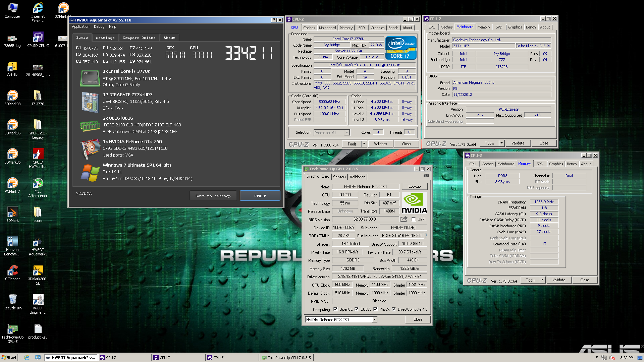This screenshot has width=644, height=362.
Task: Select the I7 3770 folder icon
Action: (38, 98)
